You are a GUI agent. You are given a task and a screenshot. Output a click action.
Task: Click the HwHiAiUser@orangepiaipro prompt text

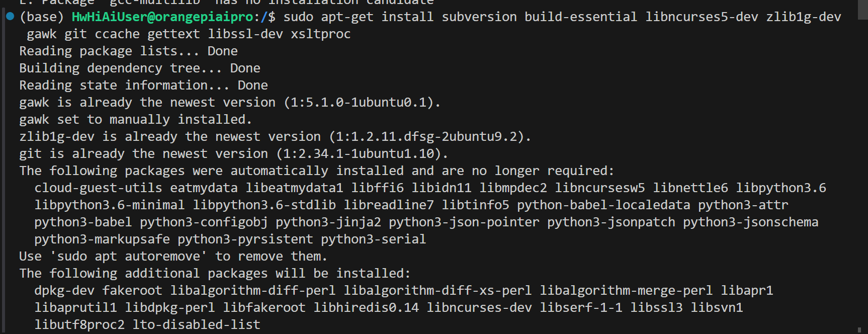(x=162, y=17)
